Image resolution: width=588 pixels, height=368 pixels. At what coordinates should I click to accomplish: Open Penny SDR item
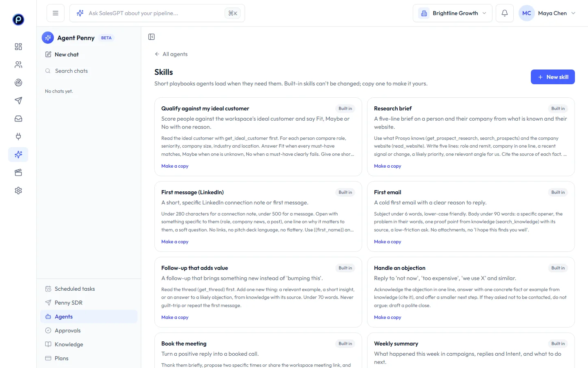tap(89, 303)
